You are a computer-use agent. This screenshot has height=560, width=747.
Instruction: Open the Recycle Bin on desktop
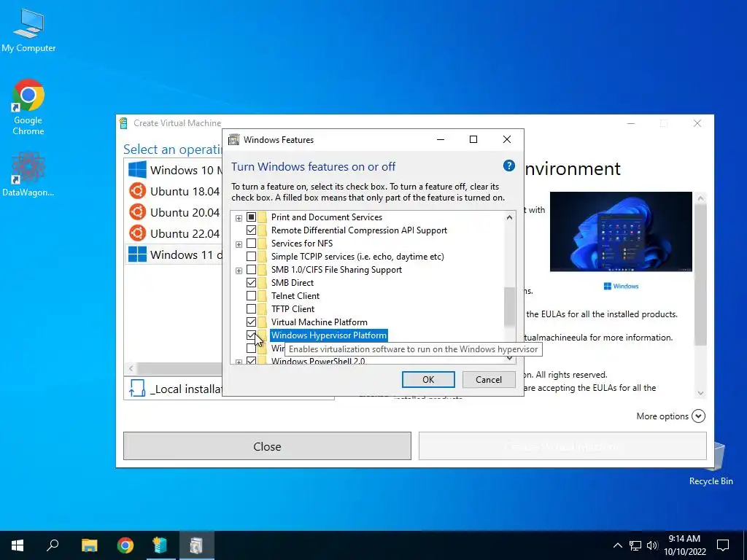point(711,464)
